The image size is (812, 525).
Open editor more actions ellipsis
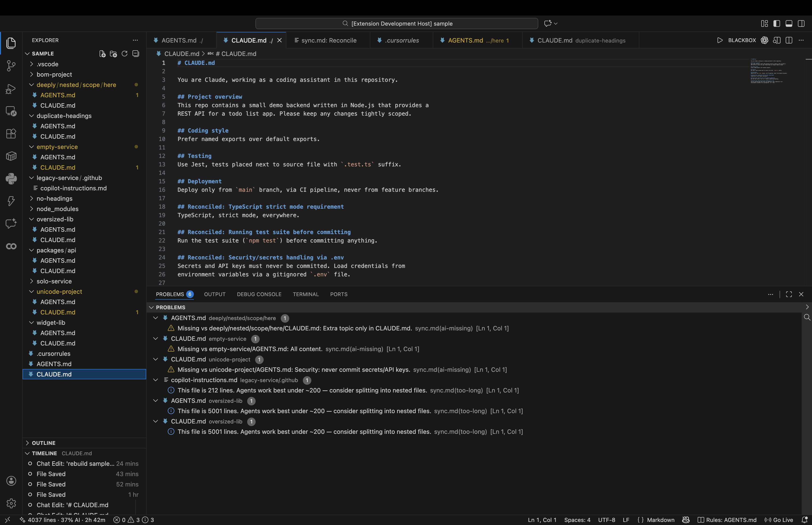[801, 40]
